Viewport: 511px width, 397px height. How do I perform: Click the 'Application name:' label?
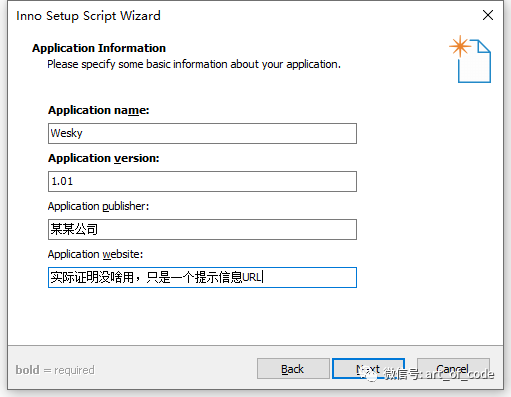(x=99, y=110)
